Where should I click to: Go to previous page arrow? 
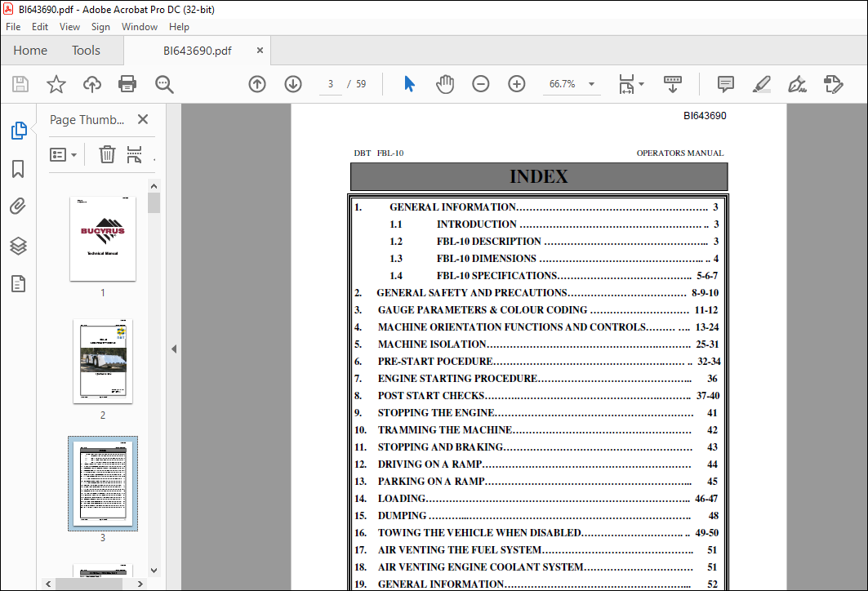[x=257, y=84]
